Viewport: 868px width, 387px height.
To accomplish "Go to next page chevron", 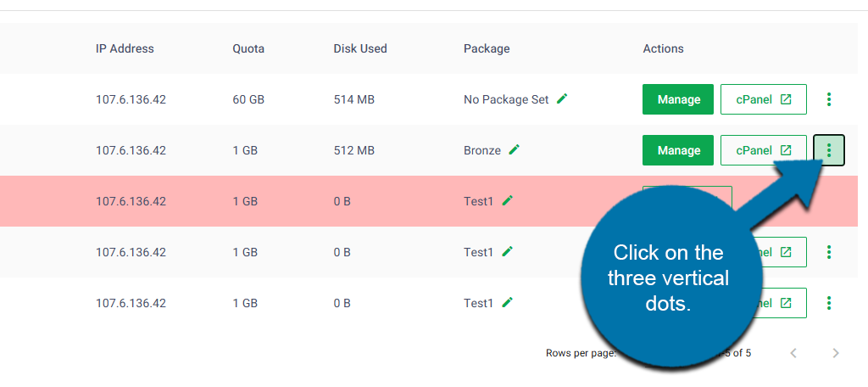I will [836, 353].
